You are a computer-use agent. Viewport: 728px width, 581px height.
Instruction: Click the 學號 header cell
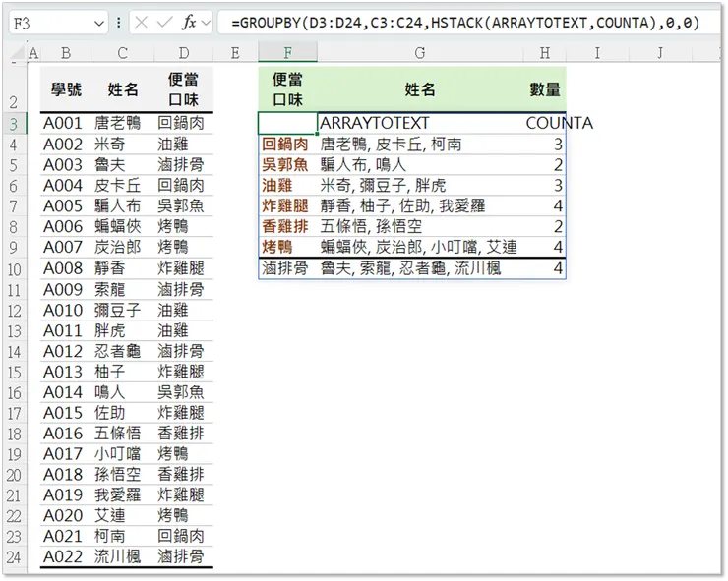pyautogui.click(x=66, y=89)
